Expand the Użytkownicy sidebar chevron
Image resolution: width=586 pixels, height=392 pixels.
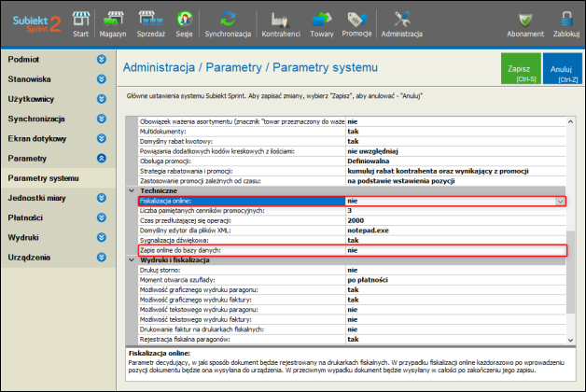(102, 99)
